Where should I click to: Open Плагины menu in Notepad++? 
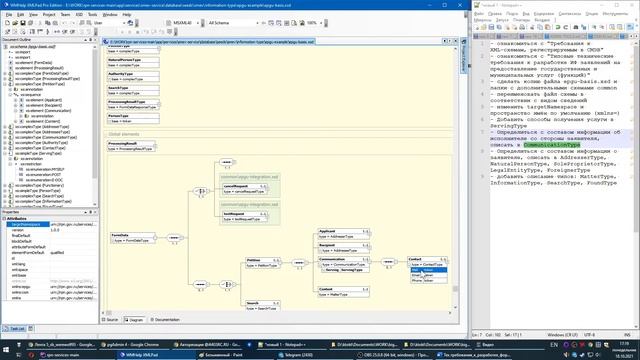click(521, 20)
